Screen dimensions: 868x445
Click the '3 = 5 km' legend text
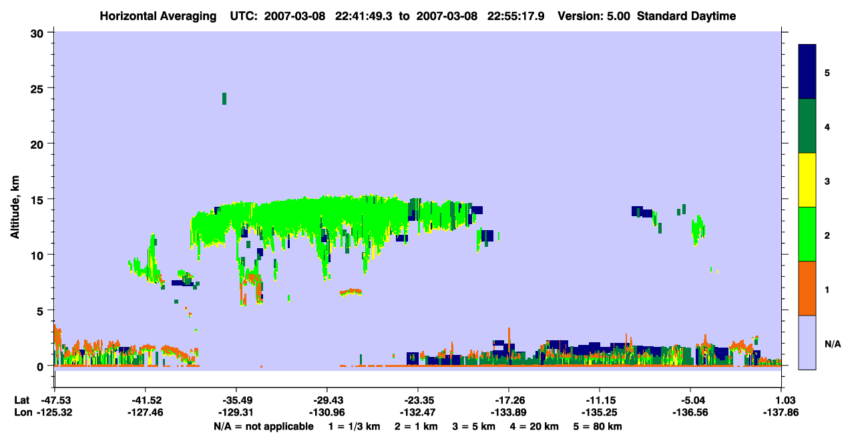[x=474, y=426]
